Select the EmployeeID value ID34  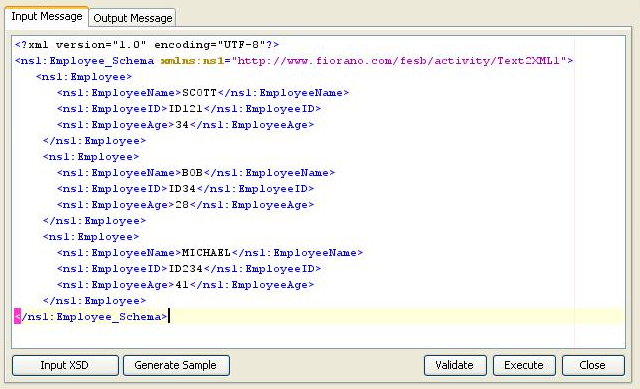(182, 189)
